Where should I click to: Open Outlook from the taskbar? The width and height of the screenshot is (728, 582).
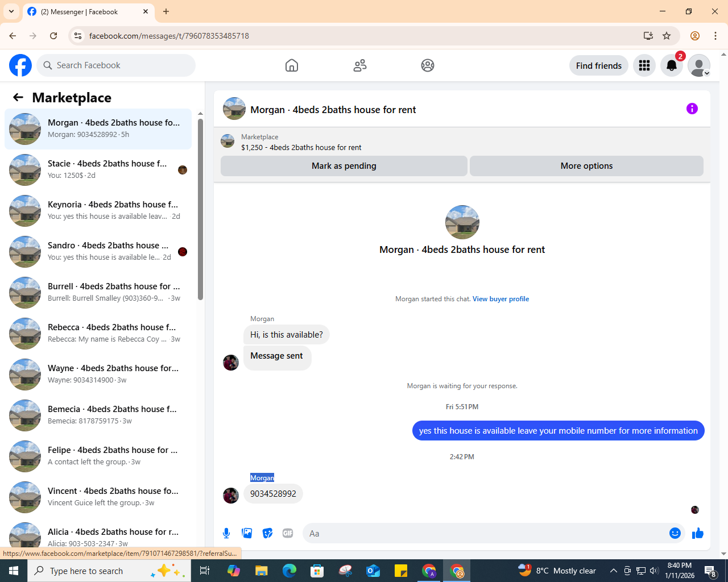373,571
